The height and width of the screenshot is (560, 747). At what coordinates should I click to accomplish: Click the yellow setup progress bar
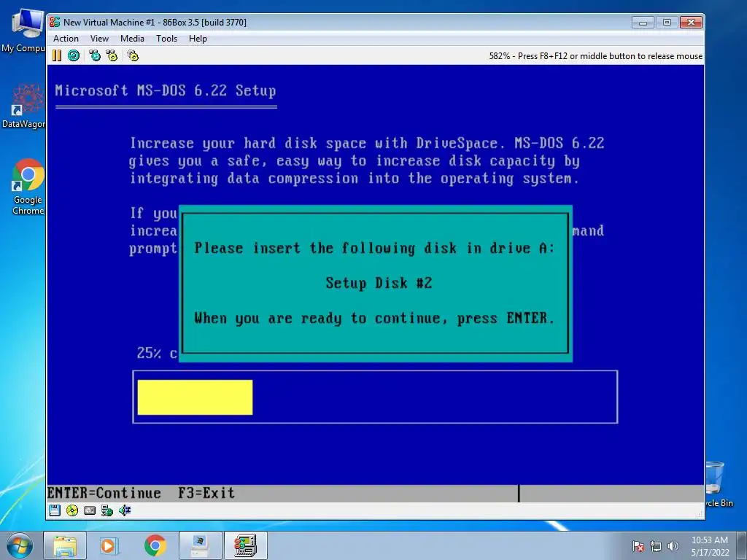pos(195,397)
